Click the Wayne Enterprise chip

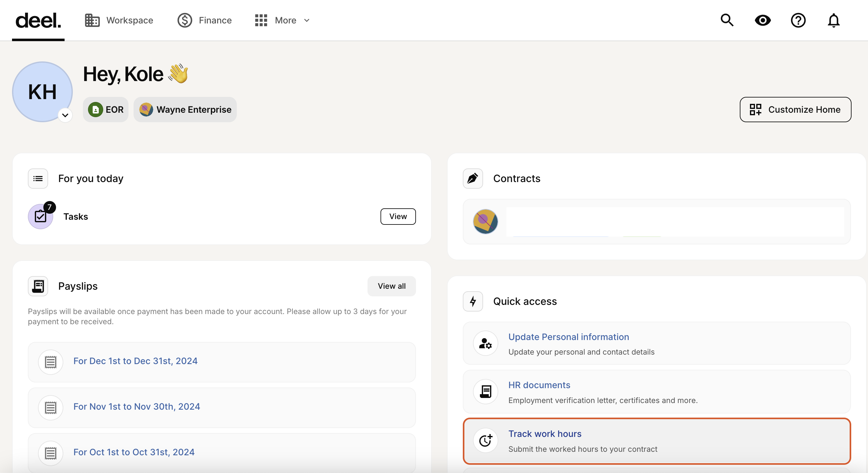(185, 110)
